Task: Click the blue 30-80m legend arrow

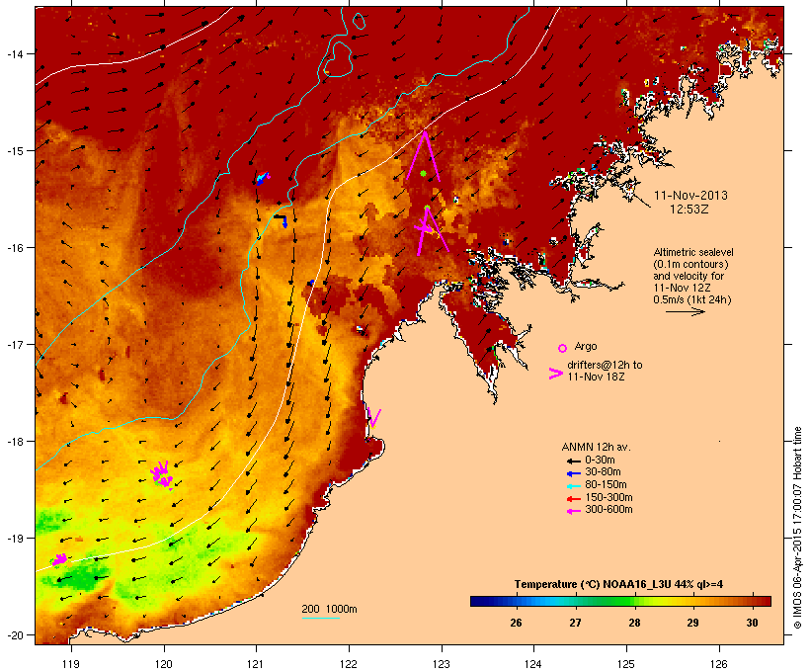Action: (574, 473)
